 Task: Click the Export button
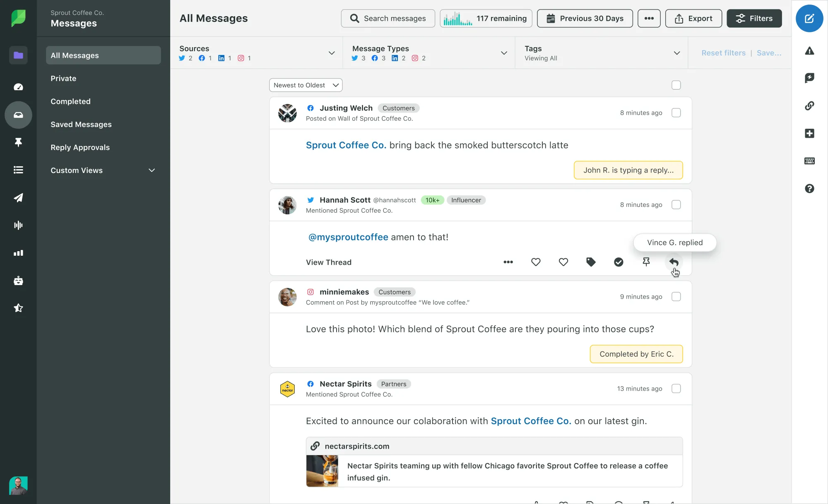tap(693, 18)
